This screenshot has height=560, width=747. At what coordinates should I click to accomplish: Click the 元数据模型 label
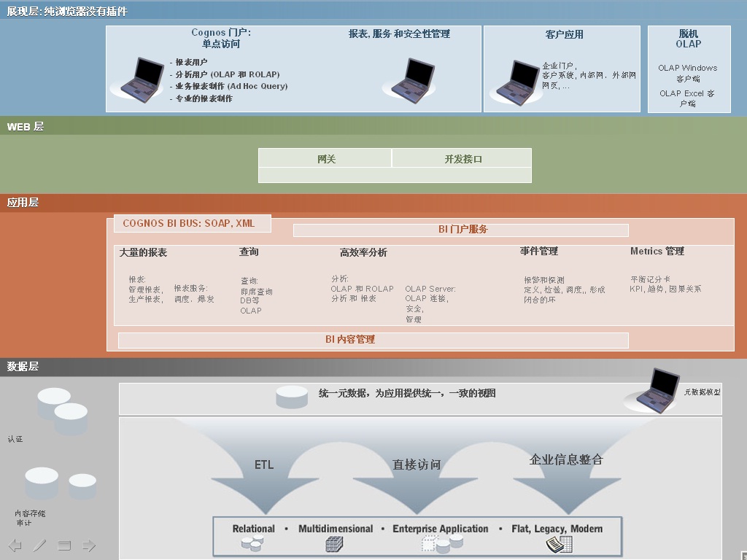[x=703, y=392]
